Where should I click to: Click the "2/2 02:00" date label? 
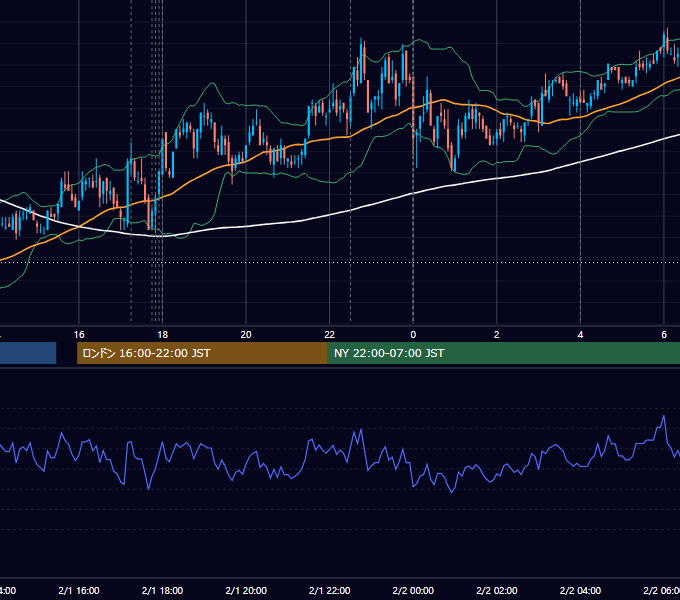click(x=497, y=590)
